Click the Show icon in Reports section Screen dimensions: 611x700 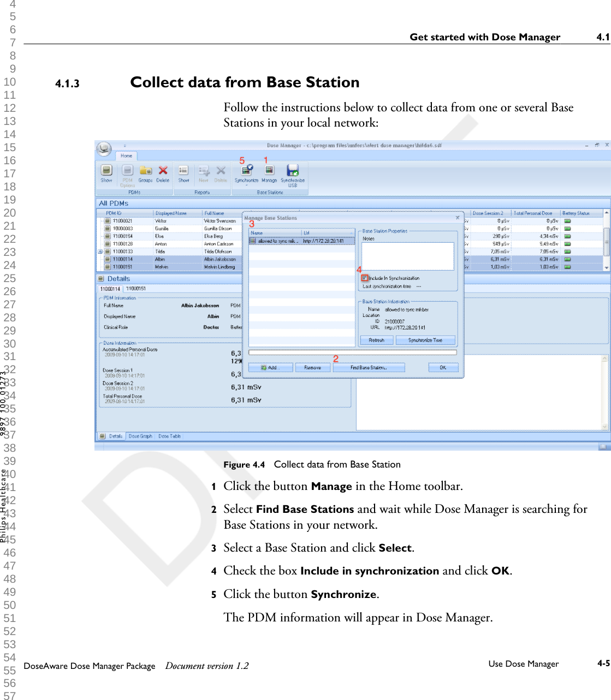click(183, 170)
